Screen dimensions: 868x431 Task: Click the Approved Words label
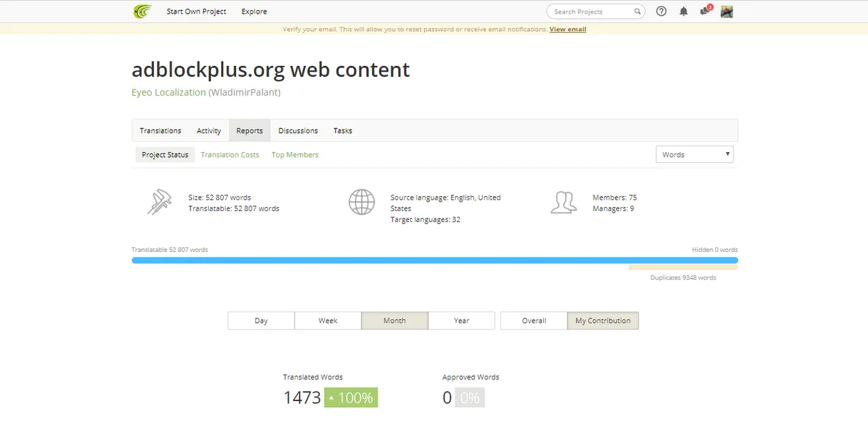(x=471, y=377)
